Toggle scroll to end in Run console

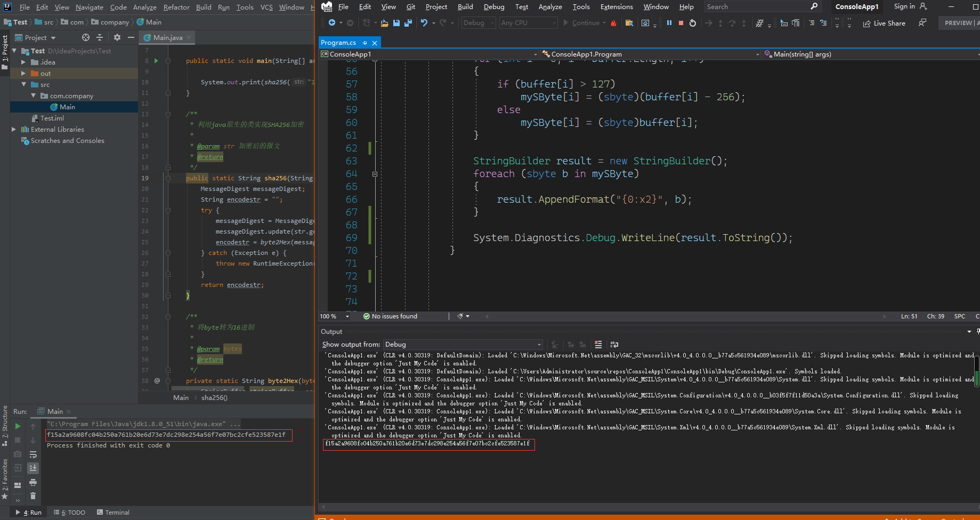point(33,468)
